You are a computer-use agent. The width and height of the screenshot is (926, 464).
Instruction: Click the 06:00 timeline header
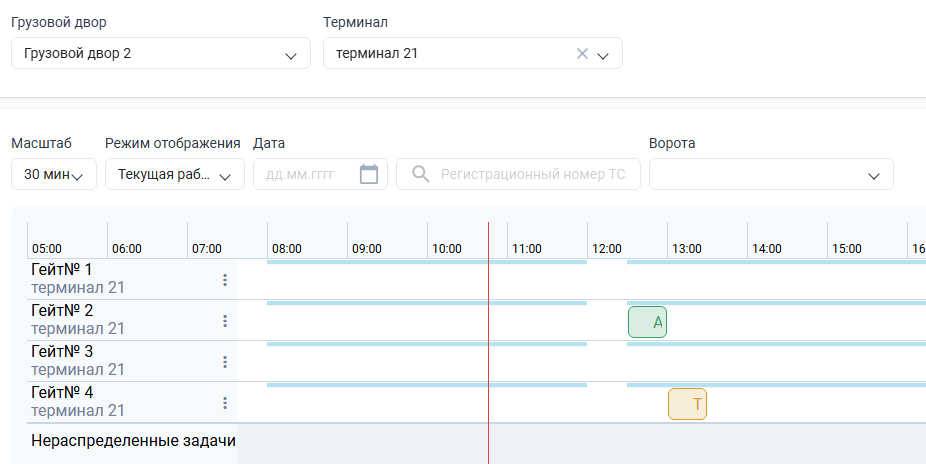click(x=126, y=249)
